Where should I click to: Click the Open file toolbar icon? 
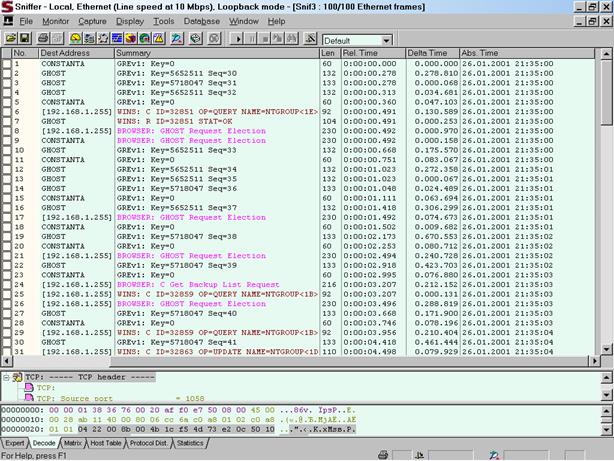12,38
